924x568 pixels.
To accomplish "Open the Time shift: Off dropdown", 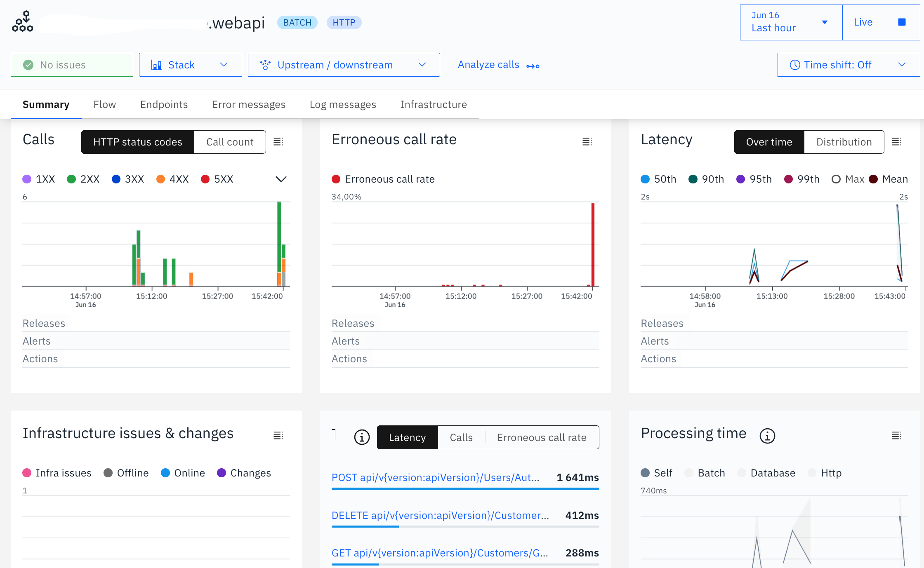I will coord(849,65).
